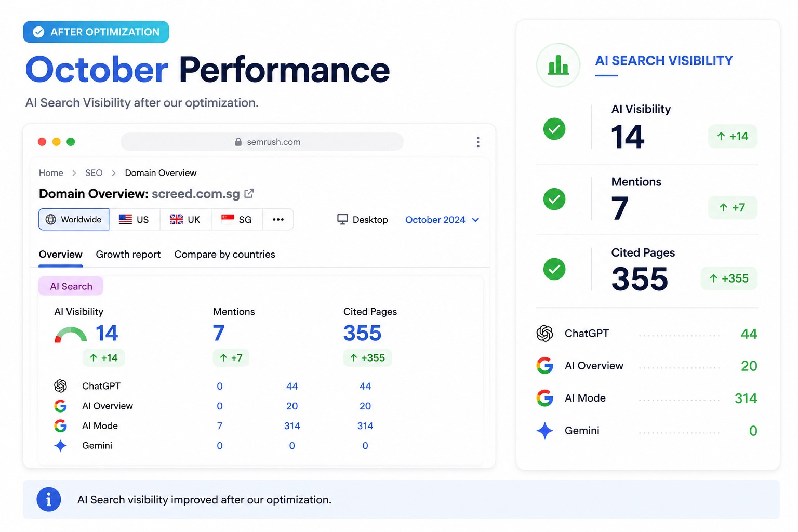
Task: Go to Home in the breadcrumb
Action: [51, 173]
